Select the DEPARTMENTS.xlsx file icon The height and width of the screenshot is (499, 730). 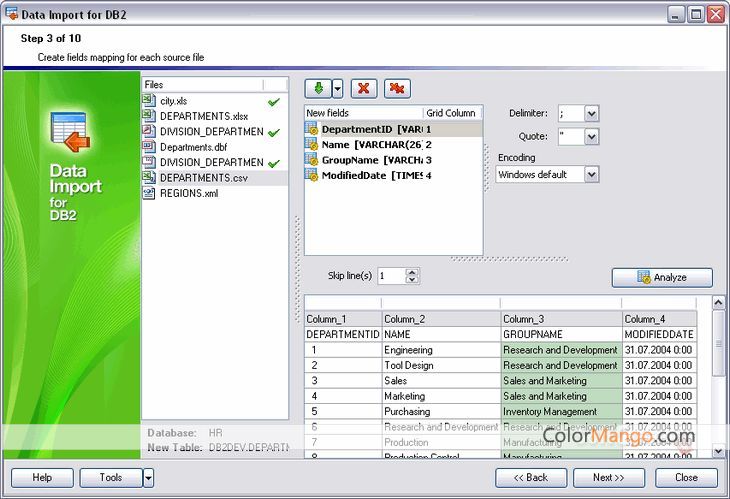(149, 116)
